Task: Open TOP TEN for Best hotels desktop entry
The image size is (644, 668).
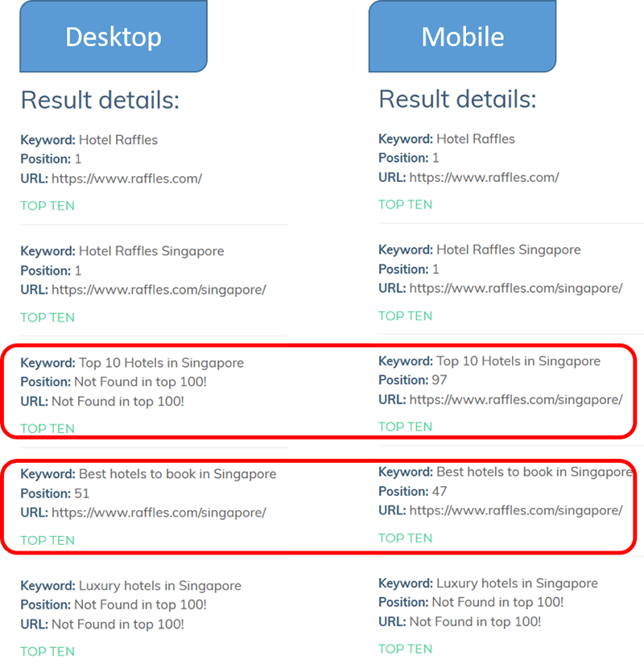Action: [47, 539]
